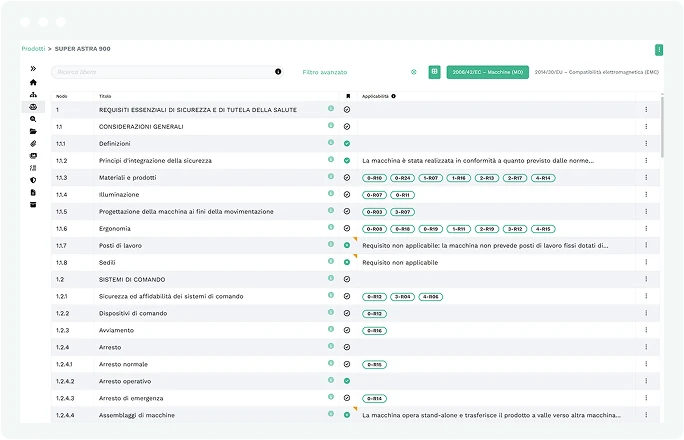Image resolution: width=684 pixels, height=440 pixels.
Task: Click the 0-R11 tag in the Illuminazione row
Action: (402, 195)
